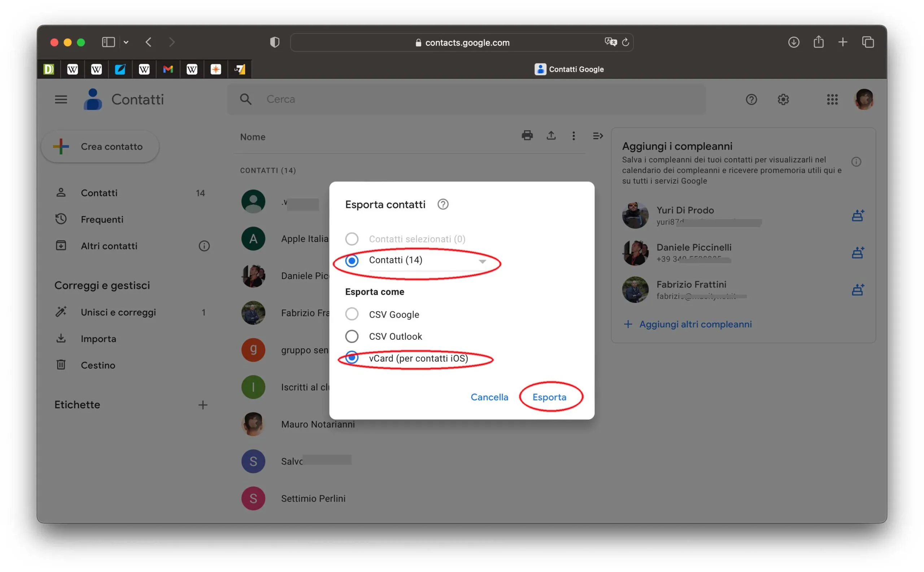Screen dimensions: 924x572
Task: Open the print contacts icon
Action: click(x=527, y=136)
